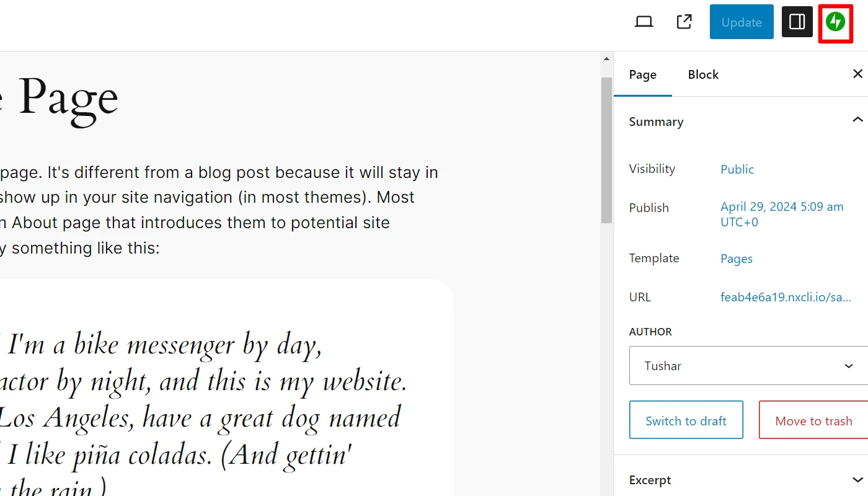The width and height of the screenshot is (868, 496).
Task: Toggle the Settings sidebar panel icon
Action: [797, 22]
